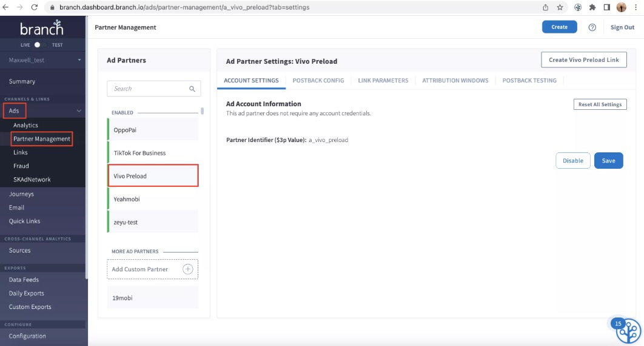
Task: Open the browser extensions puzzle icon
Action: [592, 7]
